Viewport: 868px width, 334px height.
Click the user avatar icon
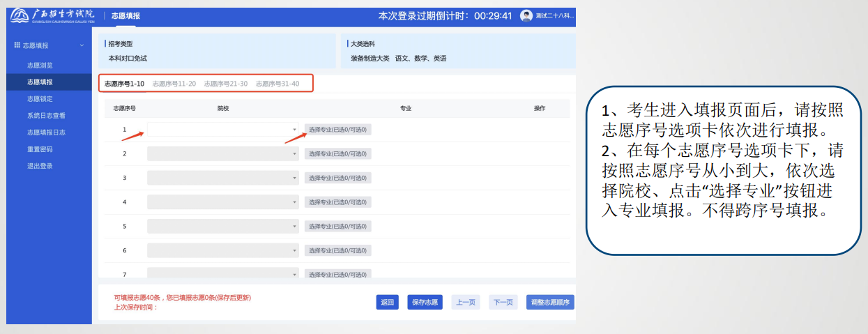coord(526,16)
